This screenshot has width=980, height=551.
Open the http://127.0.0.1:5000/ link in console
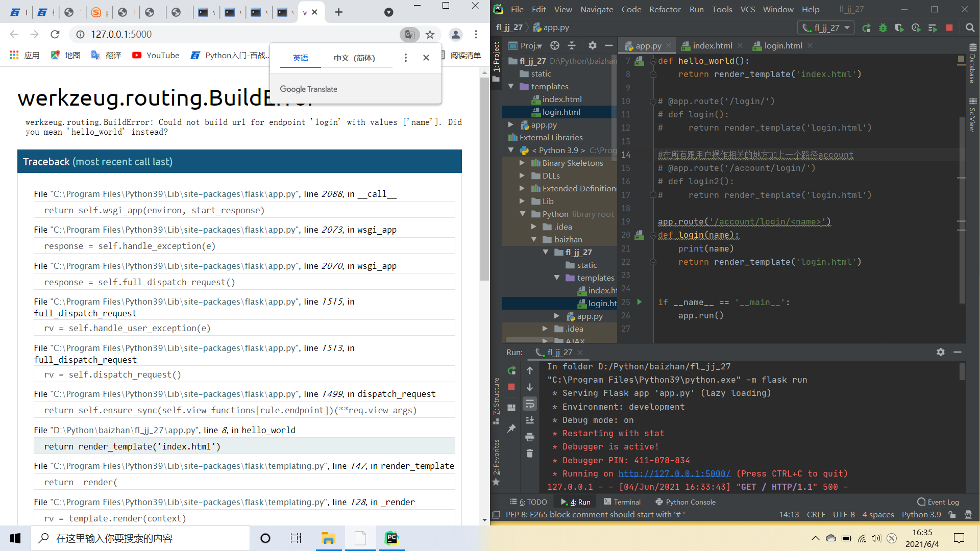[674, 474]
